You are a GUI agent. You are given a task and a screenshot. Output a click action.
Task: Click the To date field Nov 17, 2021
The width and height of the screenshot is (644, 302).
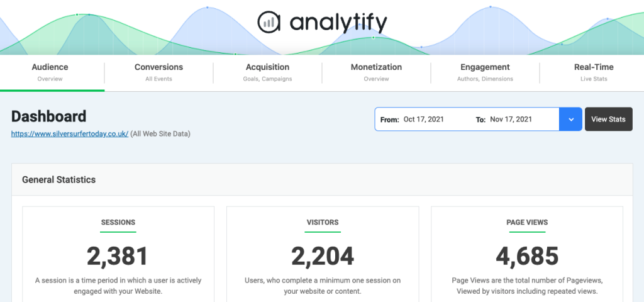[x=511, y=119]
